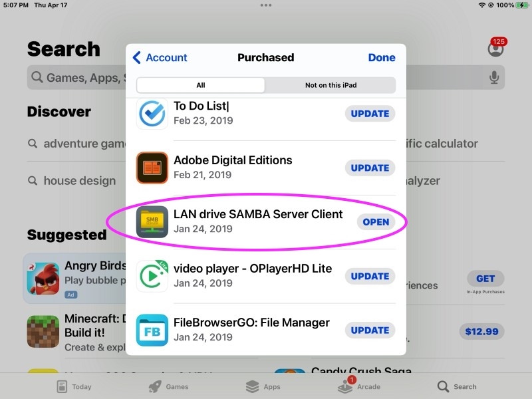Image resolution: width=532 pixels, height=399 pixels.
Task: Open LAN drive SAMBA Server Client
Action: pos(376,222)
